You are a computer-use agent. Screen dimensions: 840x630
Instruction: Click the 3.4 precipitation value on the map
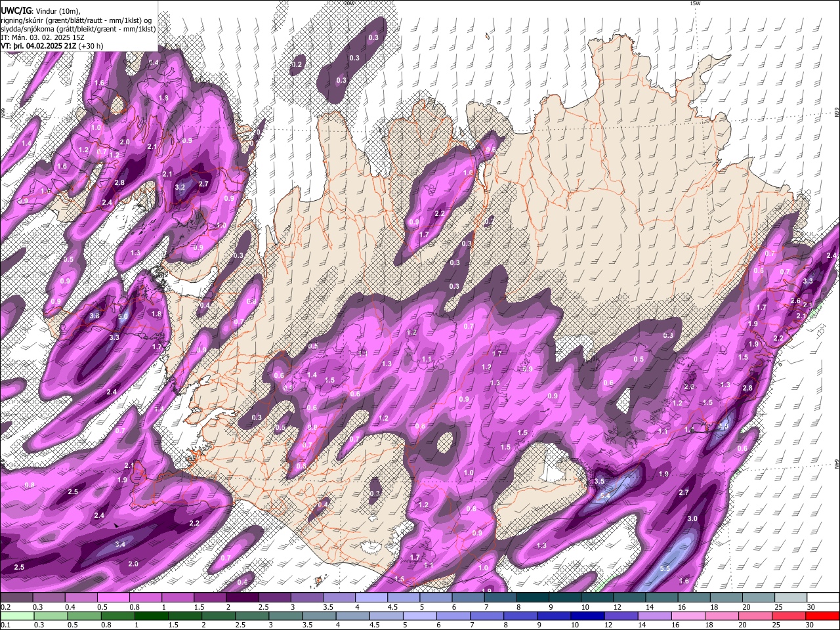(120, 544)
